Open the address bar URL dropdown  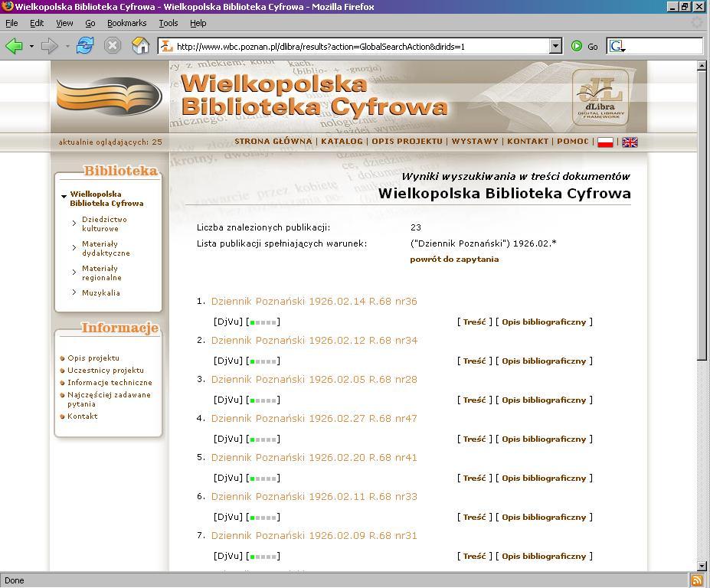555,46
